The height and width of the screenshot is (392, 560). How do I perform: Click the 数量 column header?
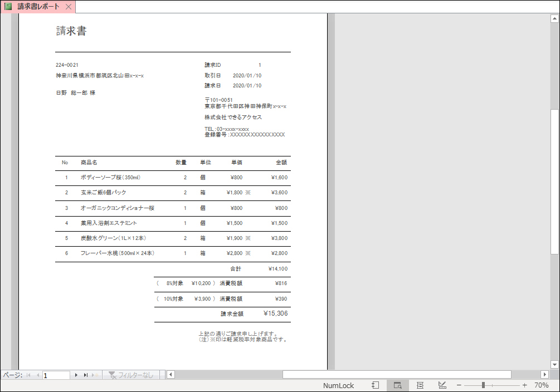point(181,163)
